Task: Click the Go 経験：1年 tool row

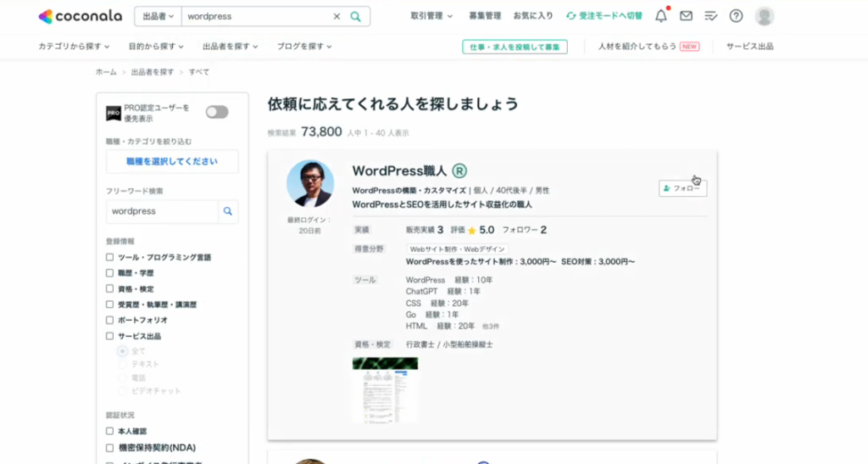Action: coord(432,315)
